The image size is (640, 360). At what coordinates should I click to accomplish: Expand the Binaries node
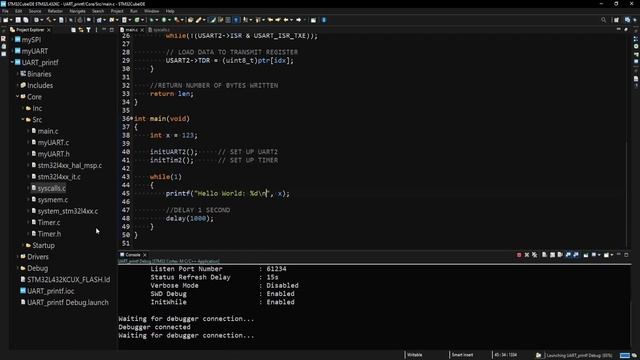coord(18,74)
